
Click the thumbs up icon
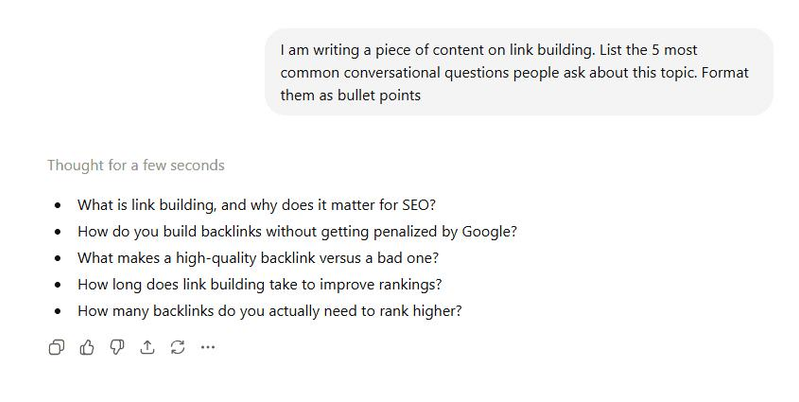pos(87,347)
